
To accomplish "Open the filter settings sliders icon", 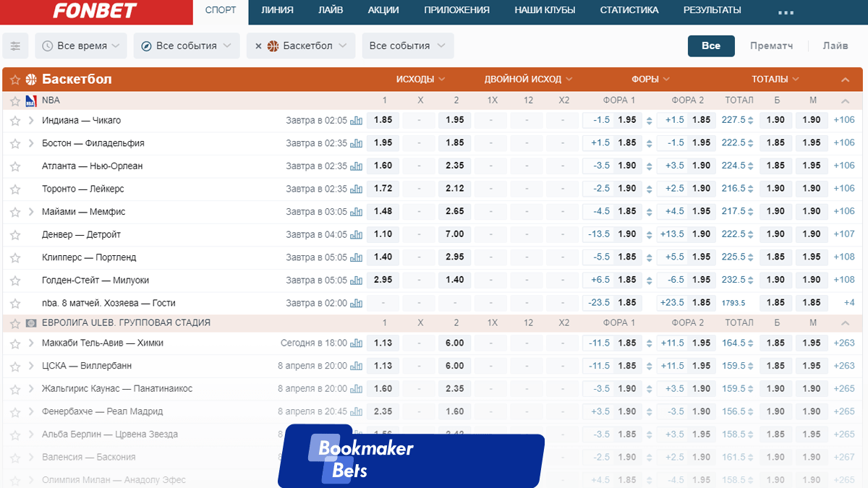I will coord(15,46).
